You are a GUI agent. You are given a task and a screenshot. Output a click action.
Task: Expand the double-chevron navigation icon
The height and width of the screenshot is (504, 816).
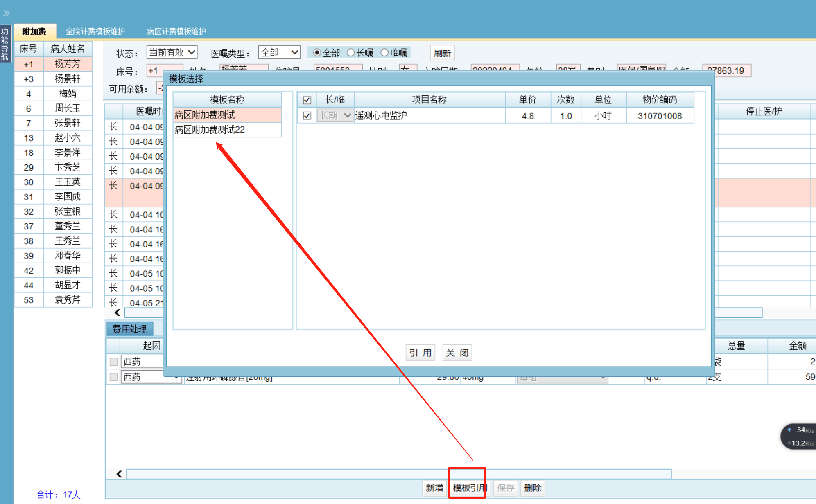click(x=6, y=13)
